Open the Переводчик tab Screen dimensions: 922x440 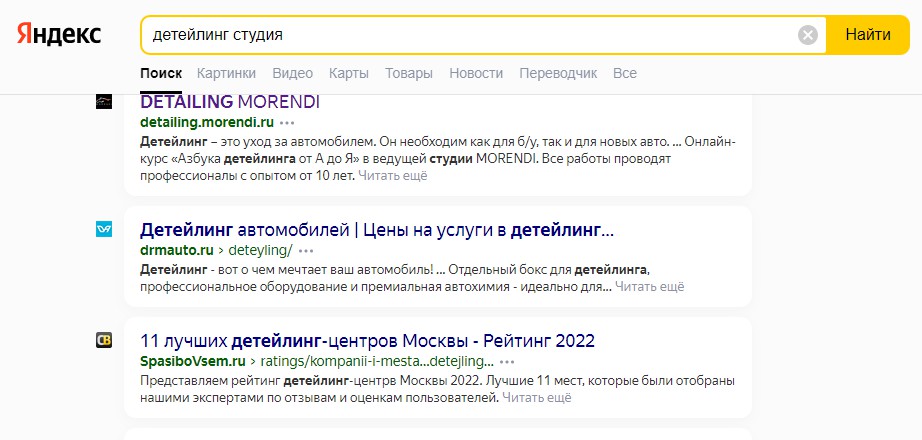tap(558, 74)
